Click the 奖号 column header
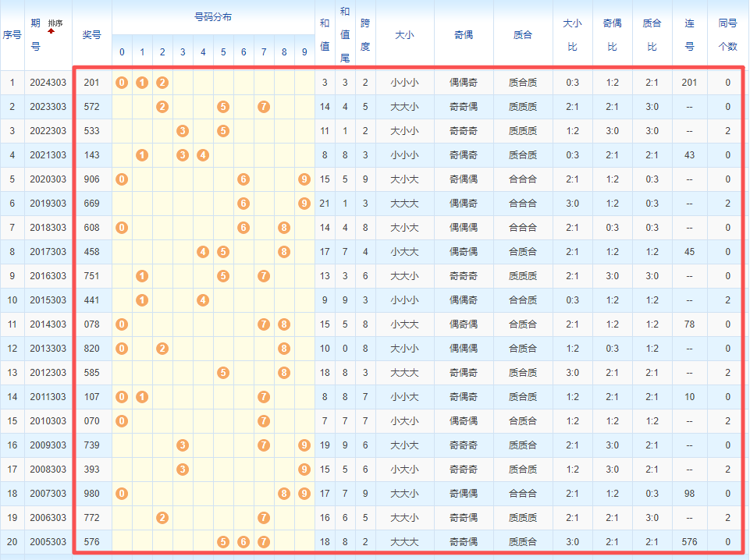 [x=91, y=35]
